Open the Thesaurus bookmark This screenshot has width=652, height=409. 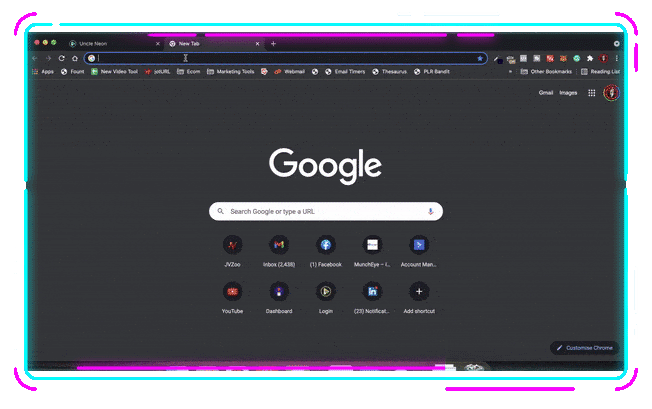(390, 71)
